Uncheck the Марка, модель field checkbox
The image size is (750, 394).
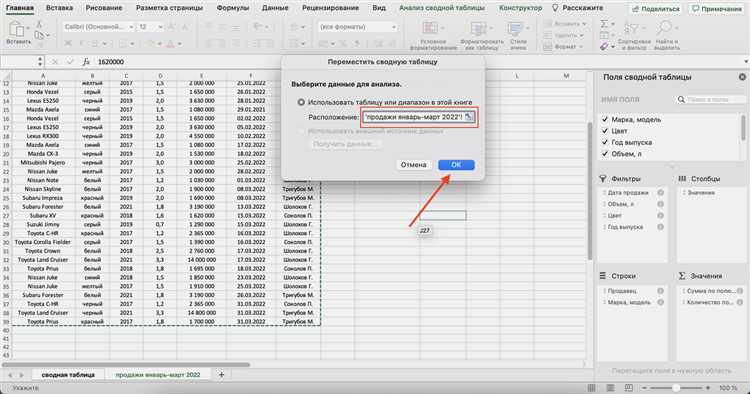605,119
